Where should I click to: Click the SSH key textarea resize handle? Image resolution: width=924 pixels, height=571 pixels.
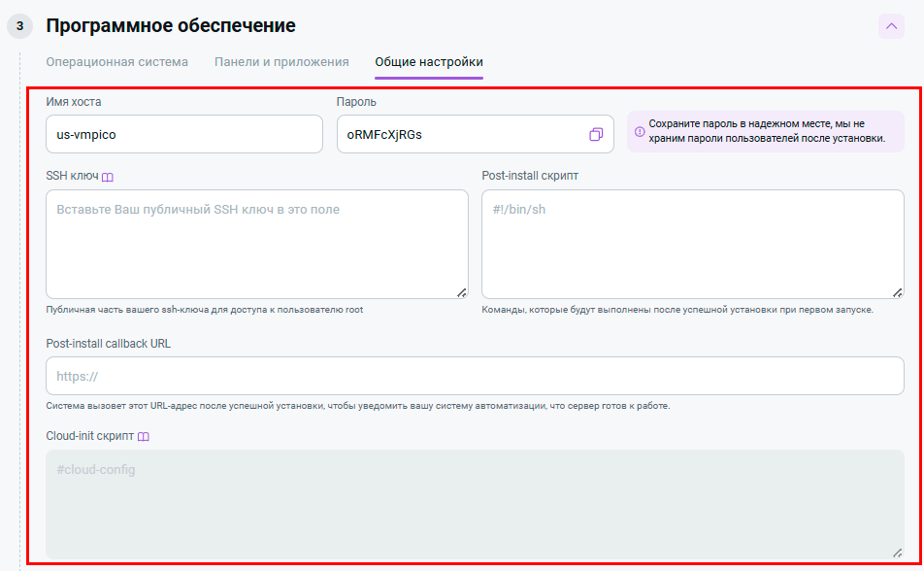point(461,291)
